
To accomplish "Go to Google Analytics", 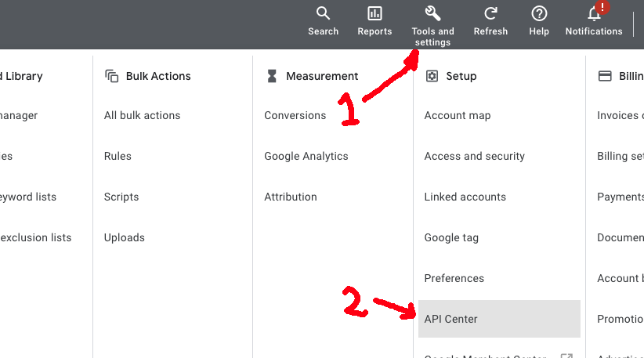I will point(306,156).
